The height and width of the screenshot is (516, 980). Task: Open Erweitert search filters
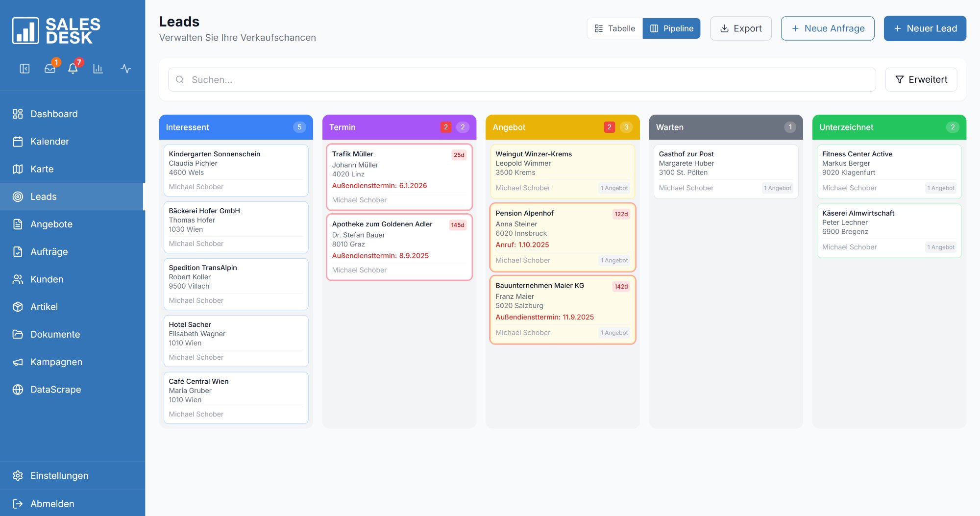point(921,79)
